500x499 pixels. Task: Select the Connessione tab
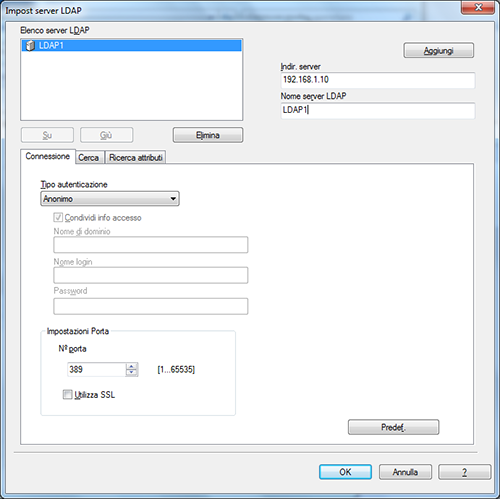(x=48, y=156)
